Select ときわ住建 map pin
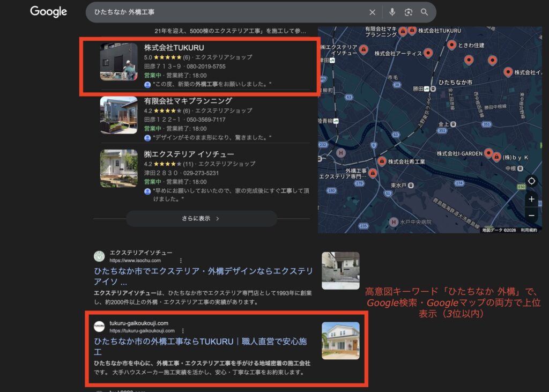The image size is (549, 392). (451, 45)
